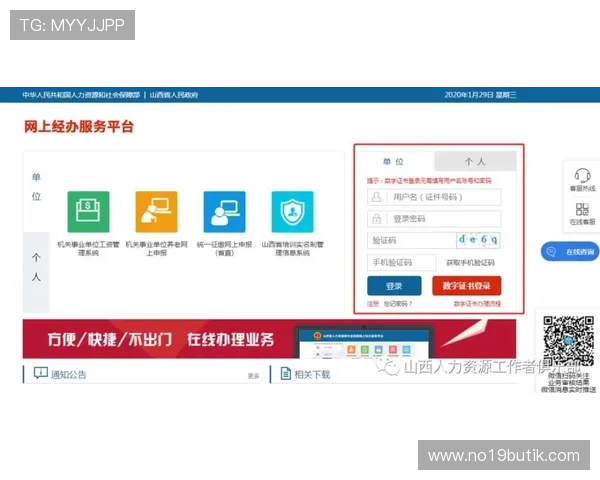Focus the 手机验证码 input field
Image resolution: width=600 pixels, height=480 pixels.
401,262
